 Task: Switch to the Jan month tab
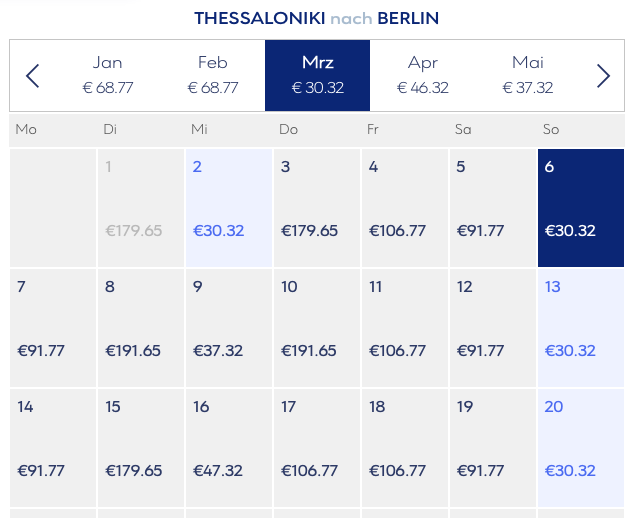[x=108, y=76]
